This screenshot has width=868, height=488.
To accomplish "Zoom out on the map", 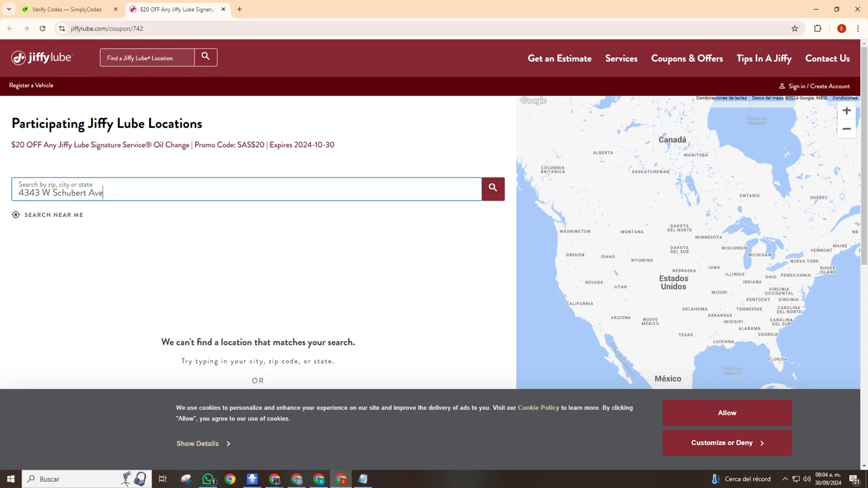I will click(x=847, y=129).
